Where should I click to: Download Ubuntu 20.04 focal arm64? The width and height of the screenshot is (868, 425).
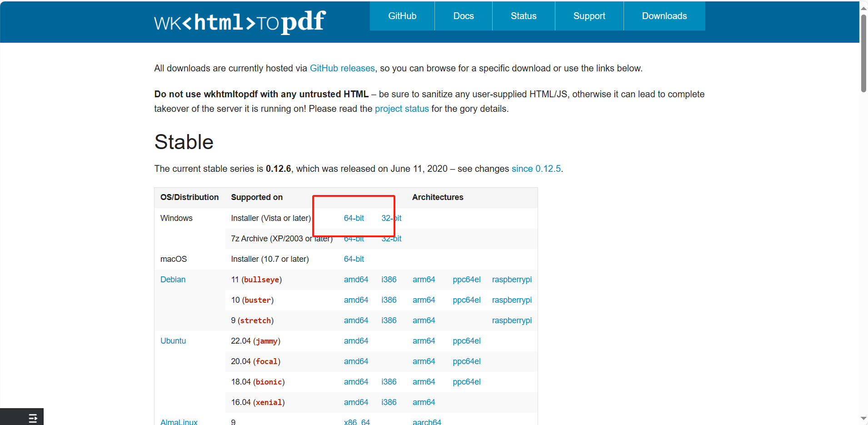[x=424, y=361]
